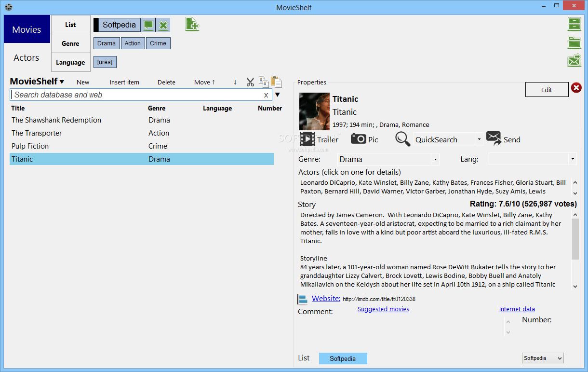
Task: Clear the search box with the x
Action: [266, 95]
